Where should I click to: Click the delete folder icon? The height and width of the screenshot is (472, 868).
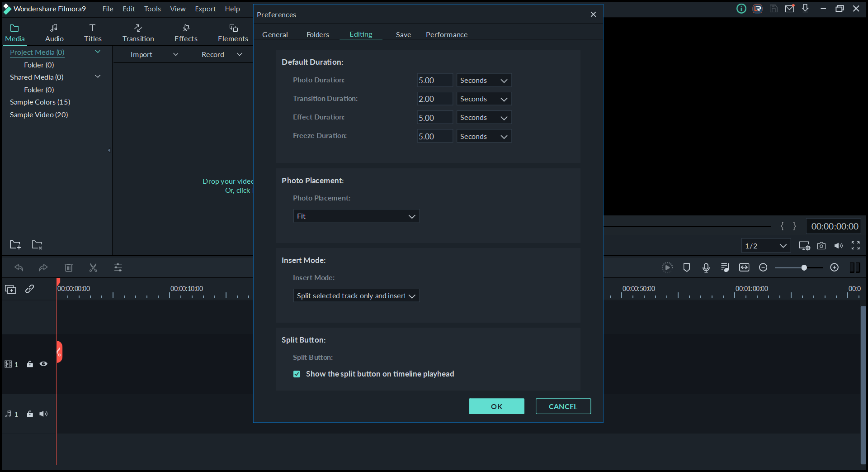coord(37,245)
